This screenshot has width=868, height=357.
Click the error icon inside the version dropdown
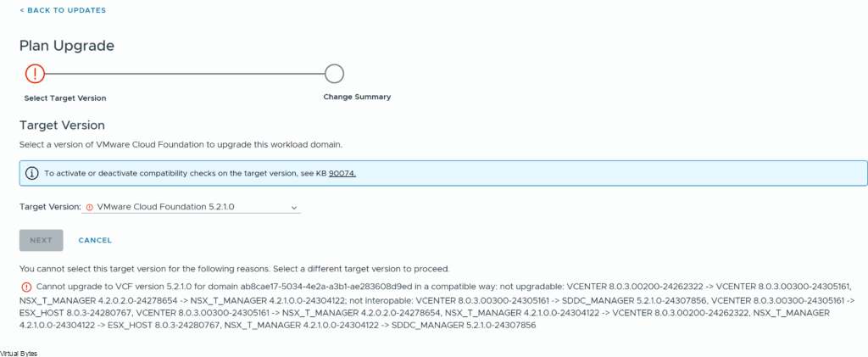[90, 207]
